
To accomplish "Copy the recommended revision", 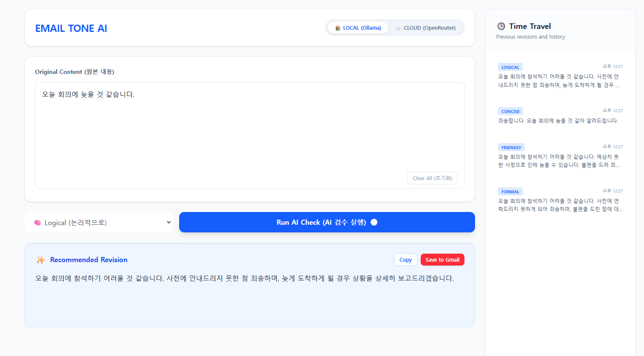I will tap(405, 260).
